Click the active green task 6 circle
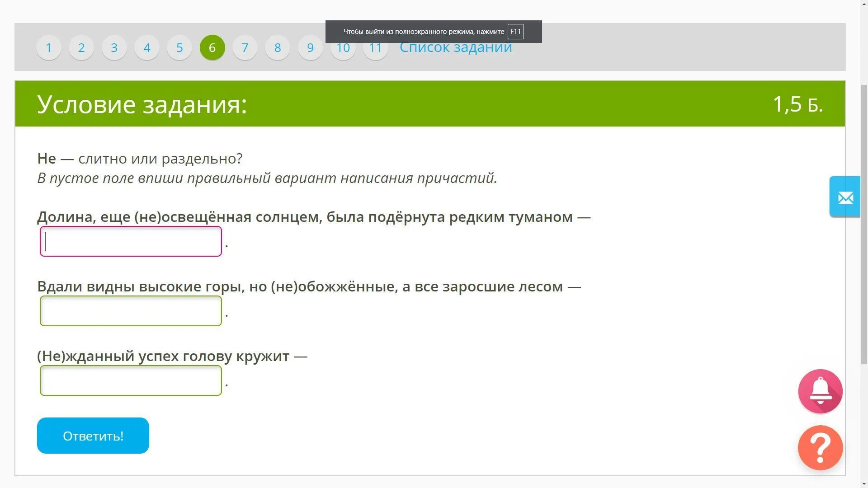This screenshot has width=868, height=488. [212, 47]
